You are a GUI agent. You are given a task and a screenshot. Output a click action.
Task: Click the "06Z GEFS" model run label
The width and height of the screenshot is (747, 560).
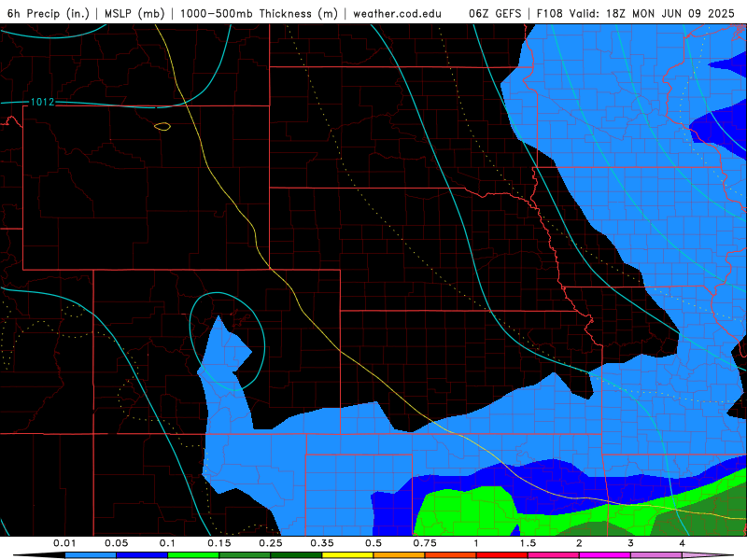pyautogui.click(x=495, y=13)
